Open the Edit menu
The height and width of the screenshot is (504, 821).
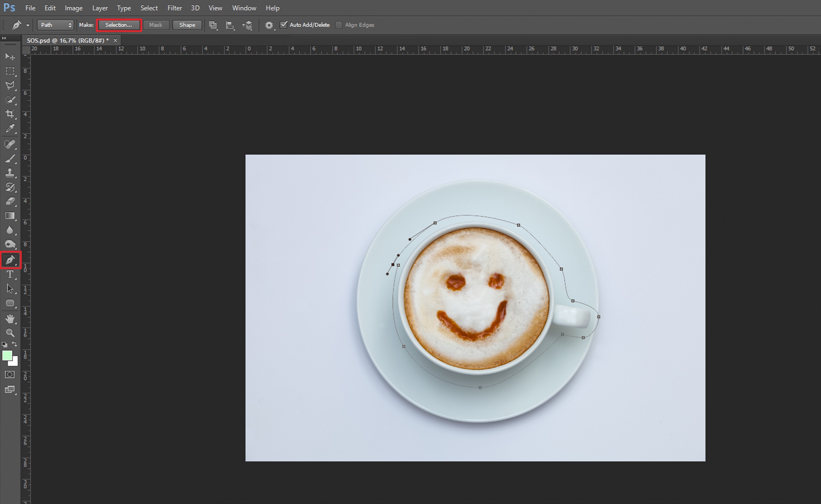click(50, 8)
